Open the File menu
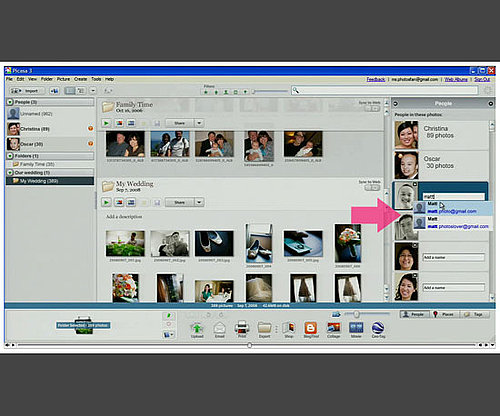 pos(9,79)
